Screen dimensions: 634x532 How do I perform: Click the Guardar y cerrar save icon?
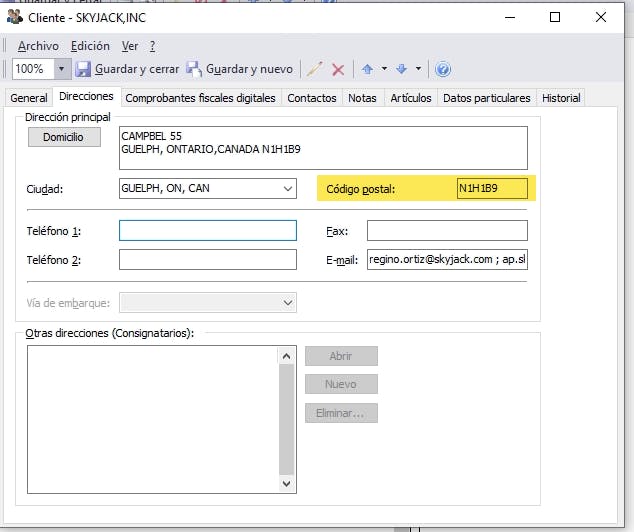(x=84, y=69)
